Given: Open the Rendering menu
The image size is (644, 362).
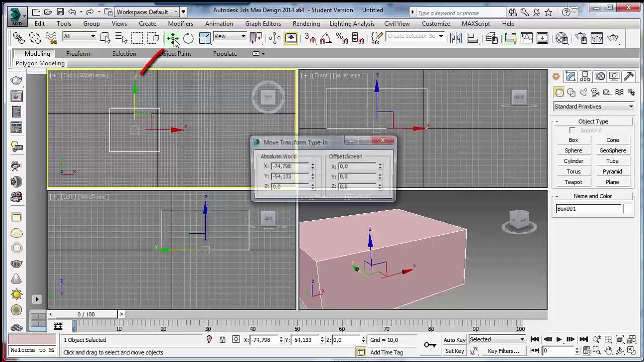Looking at the screenshot, I should coord(306,24).
